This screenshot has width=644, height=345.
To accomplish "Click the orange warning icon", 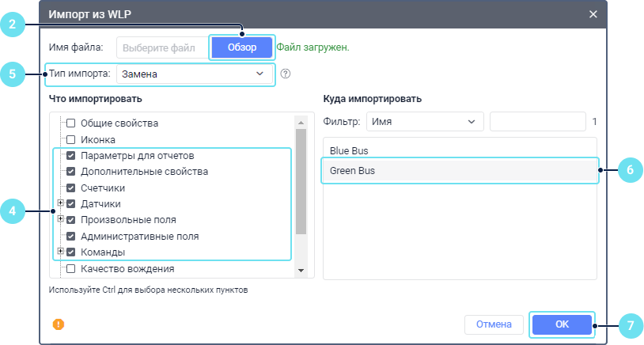I will 59,324.
